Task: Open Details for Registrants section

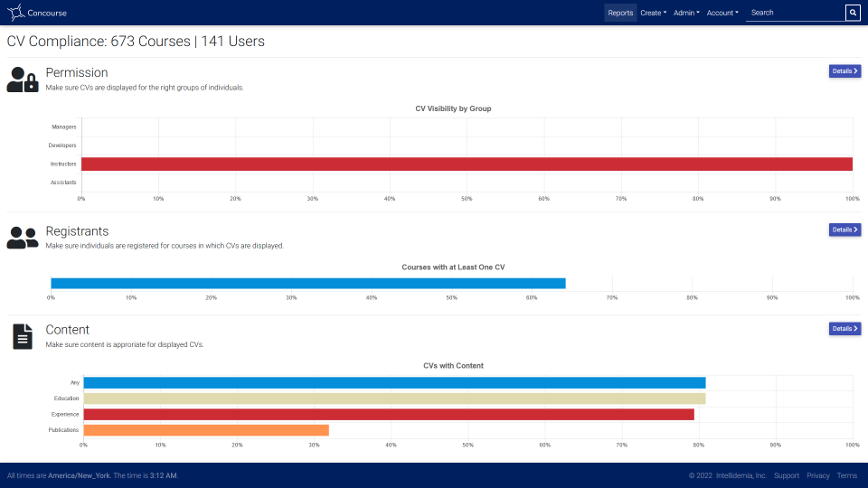Action: pyautogui.click(x=844, y=230)
